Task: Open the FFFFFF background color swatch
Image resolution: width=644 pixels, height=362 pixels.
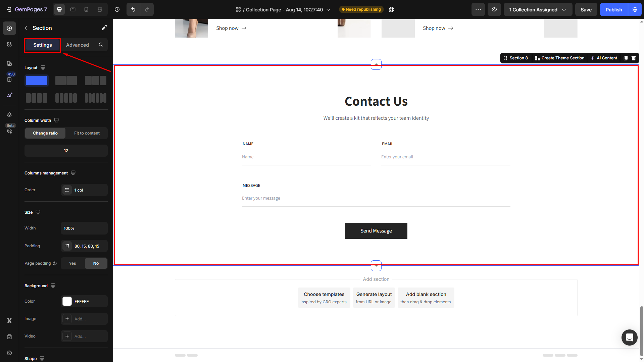Action: point(67,301)
